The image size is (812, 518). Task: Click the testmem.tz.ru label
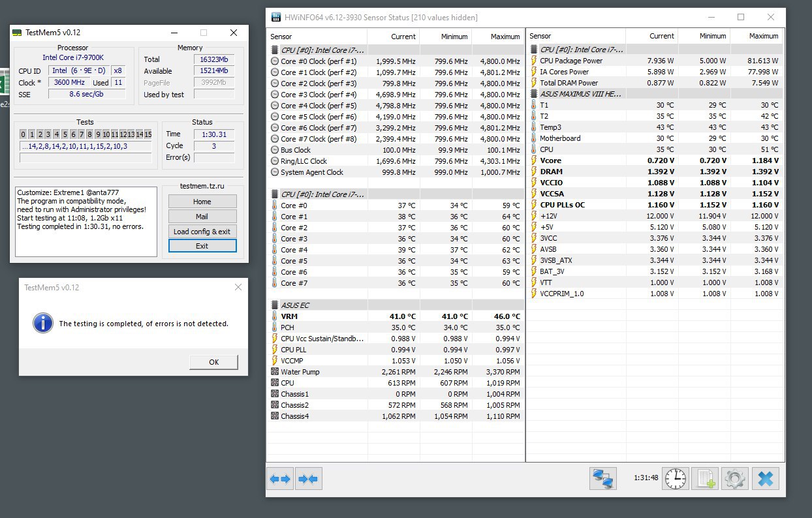[x=202, y=187]
